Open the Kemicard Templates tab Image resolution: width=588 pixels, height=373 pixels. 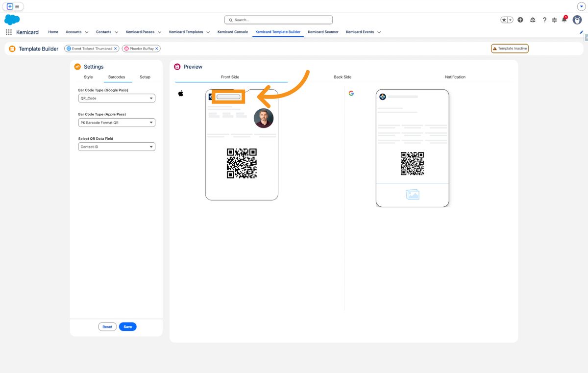[x=186, y=32]
